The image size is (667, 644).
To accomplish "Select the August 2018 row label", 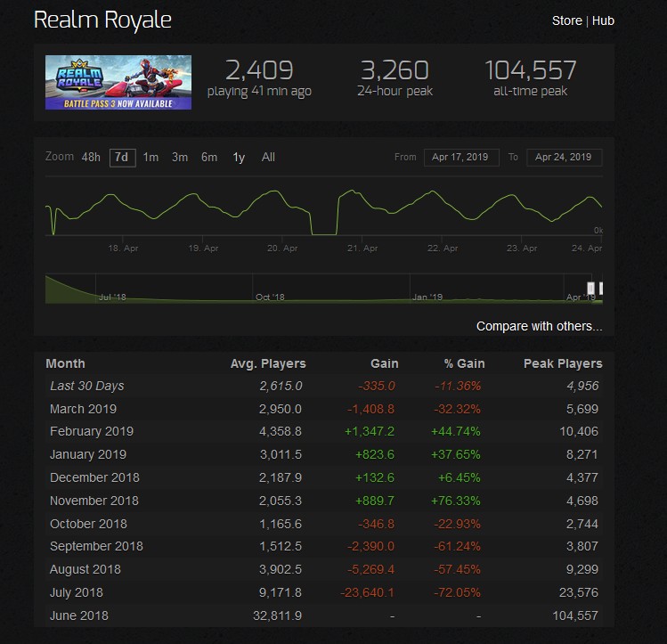I will [85, 569].
